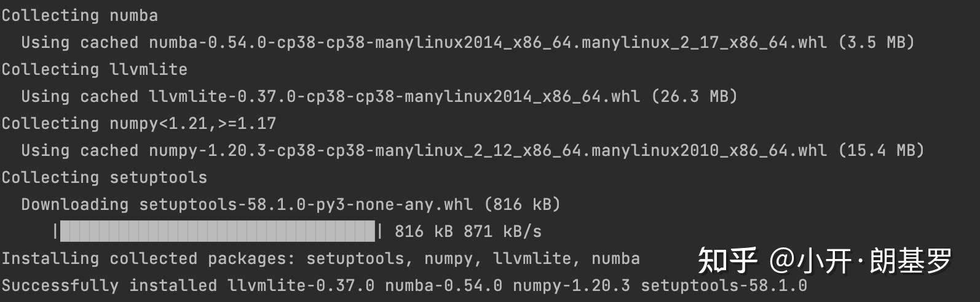Click the 'Collecting numba' line
Screen dimensions: 980x302
pyautogui.click(x=80, y=15)
